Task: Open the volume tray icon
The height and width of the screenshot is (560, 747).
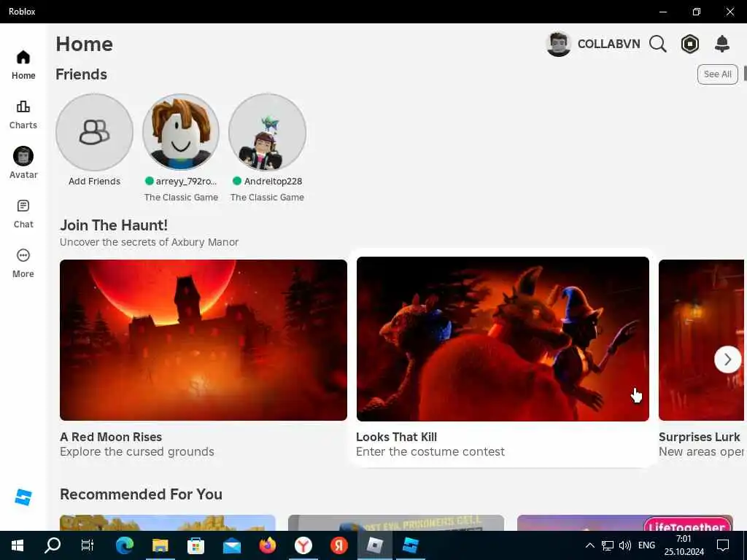Action: [624, 545]
